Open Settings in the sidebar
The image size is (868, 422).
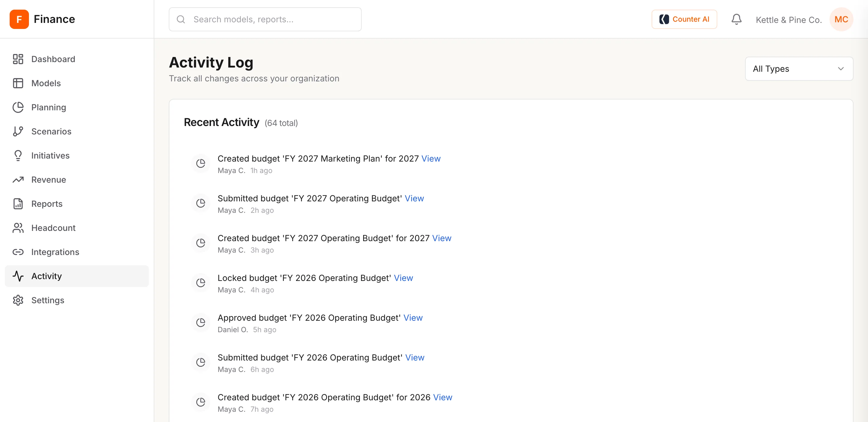click(x=77, y=300)
